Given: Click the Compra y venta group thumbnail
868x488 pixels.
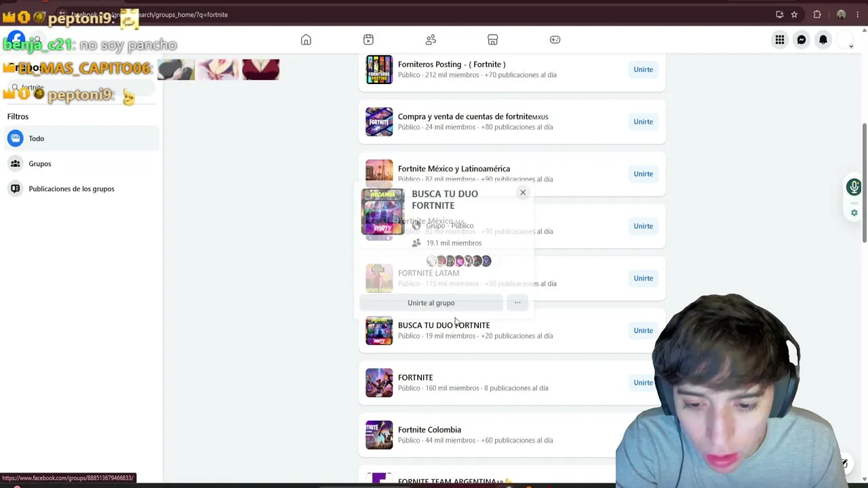Looking at the screenshot, I should (379, 122).
